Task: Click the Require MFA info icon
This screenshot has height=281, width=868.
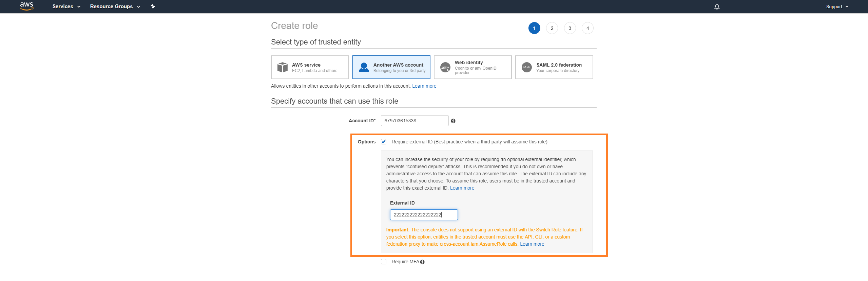Action: 422,262
